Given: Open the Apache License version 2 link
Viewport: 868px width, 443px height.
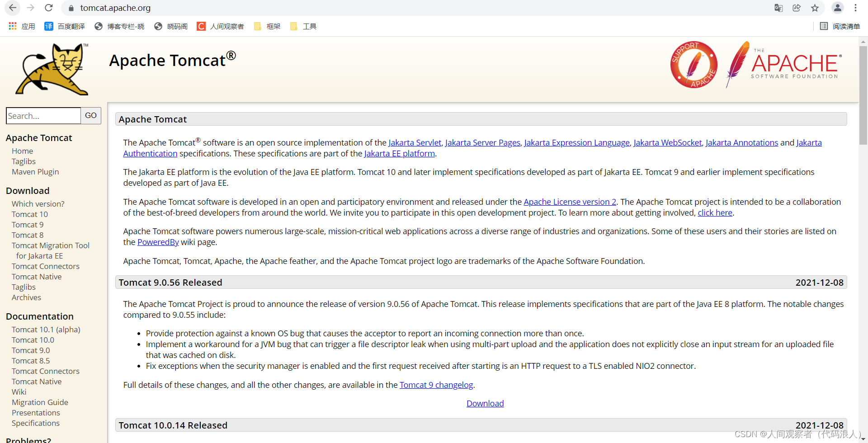Looking at the screenshot, I should point(570,202).
